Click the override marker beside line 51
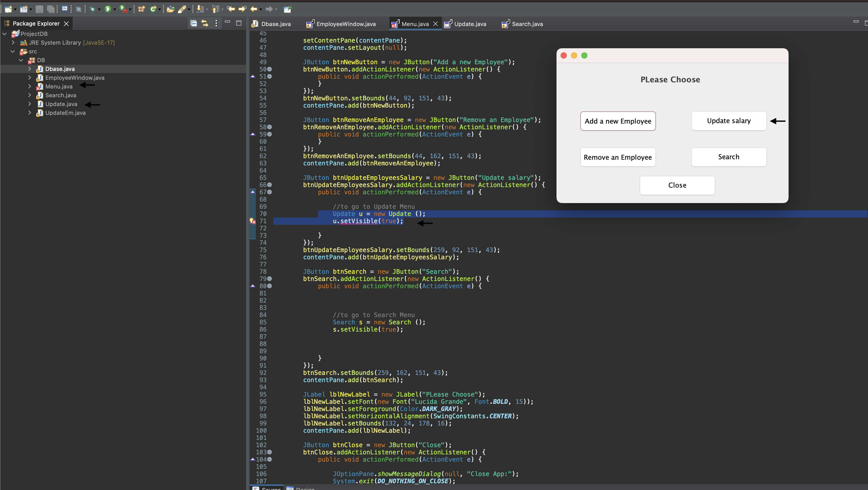This screenshot has height=490, width=868. click(x=253, y=77)
